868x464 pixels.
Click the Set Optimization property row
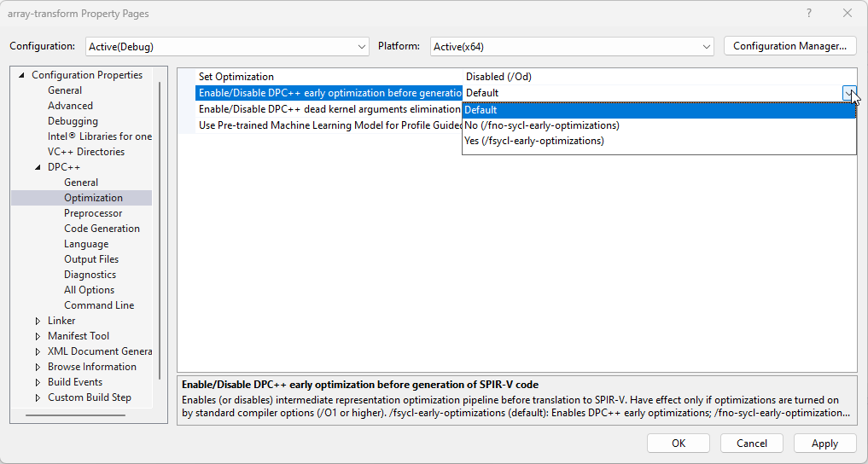[x=236, y=77]
